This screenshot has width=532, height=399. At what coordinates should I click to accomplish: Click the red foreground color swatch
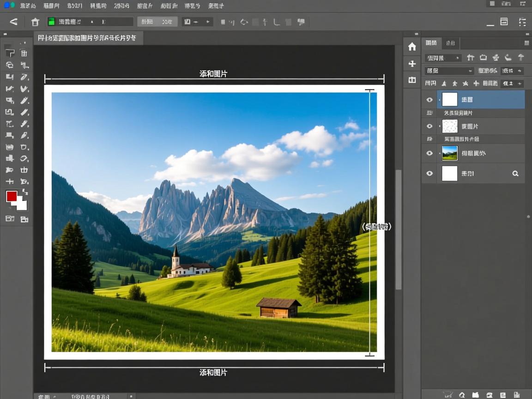click(12, 196)
